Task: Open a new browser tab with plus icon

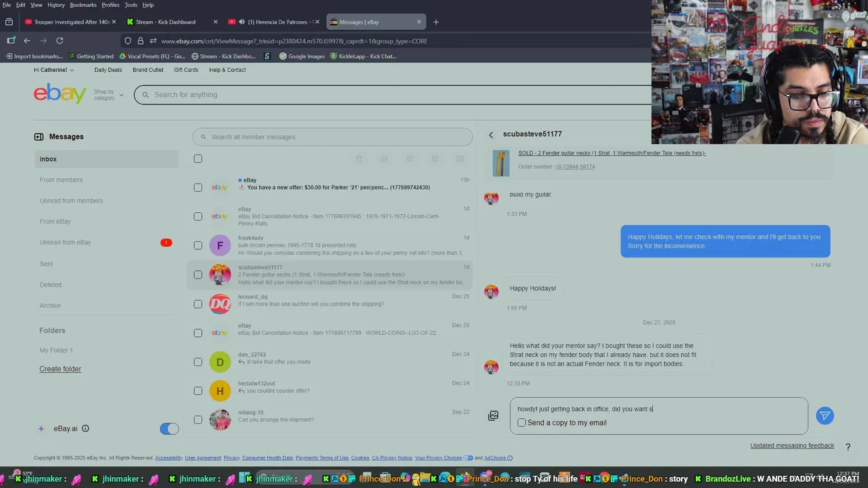Action: (436, 22)
